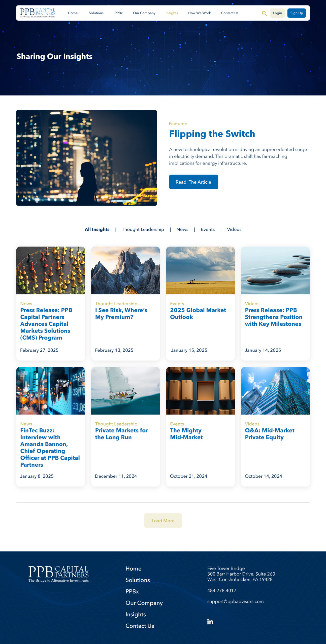Select Insights in the top navigation
Image resolution: width=326 pixels, height=644 pixels.
point(172,13)
